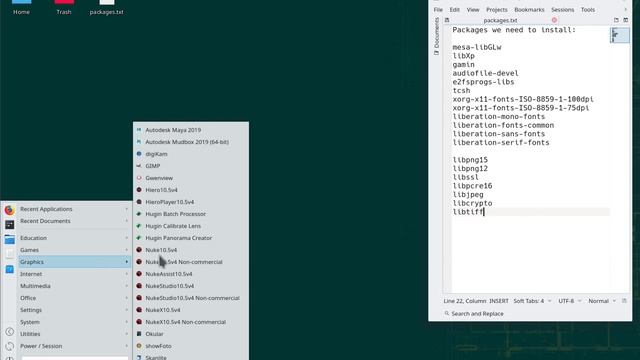Open terminal favorite in launcher sidebar
This screenshot has height=360, width=640.
click(x=9, y=224)
